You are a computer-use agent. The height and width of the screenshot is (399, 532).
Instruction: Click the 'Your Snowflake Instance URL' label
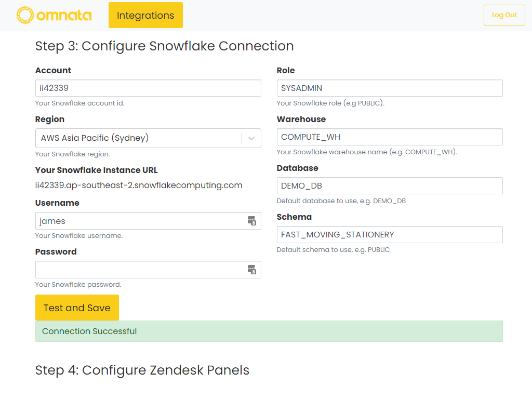[x=96, y=170]
